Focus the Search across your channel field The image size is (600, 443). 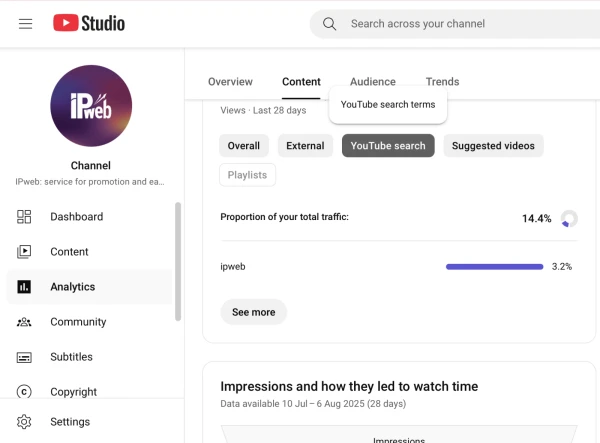tap(460, 24)
